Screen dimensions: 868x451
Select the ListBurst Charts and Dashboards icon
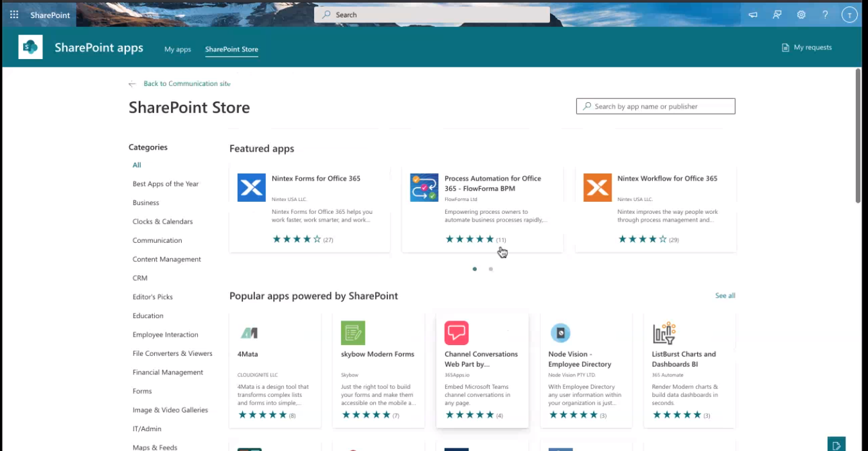[664, 333]
